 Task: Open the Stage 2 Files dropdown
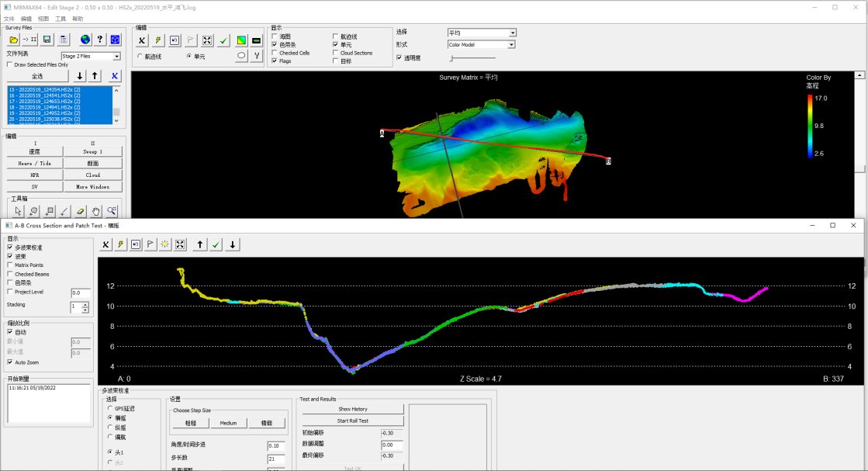116,56
